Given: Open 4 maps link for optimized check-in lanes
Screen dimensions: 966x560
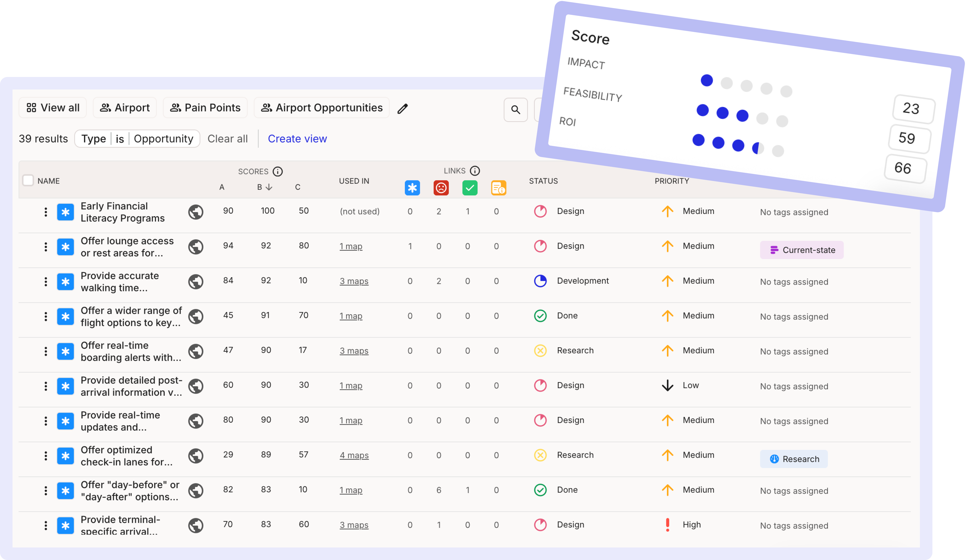Looking at the screenshot, I should [x=354, y=455].
